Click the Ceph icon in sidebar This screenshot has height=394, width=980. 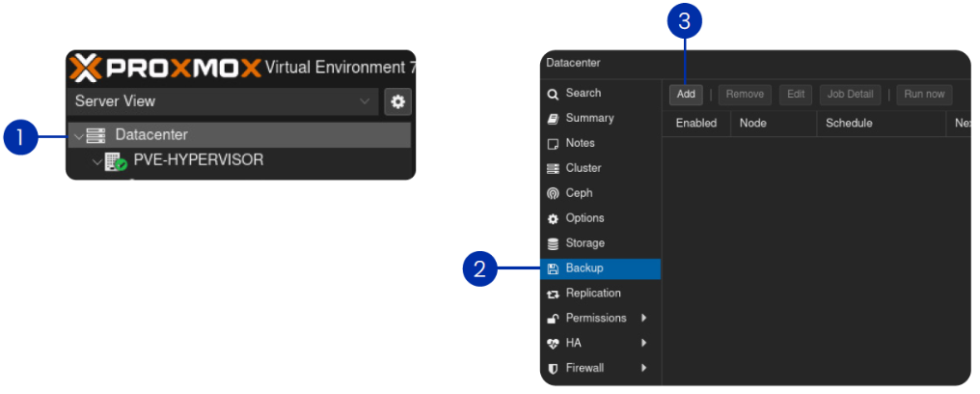click(553, 193)
